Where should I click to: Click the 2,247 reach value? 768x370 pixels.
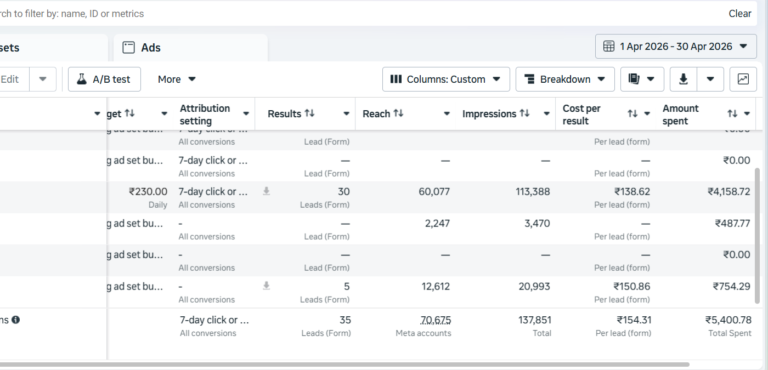[x=437, y=223]
